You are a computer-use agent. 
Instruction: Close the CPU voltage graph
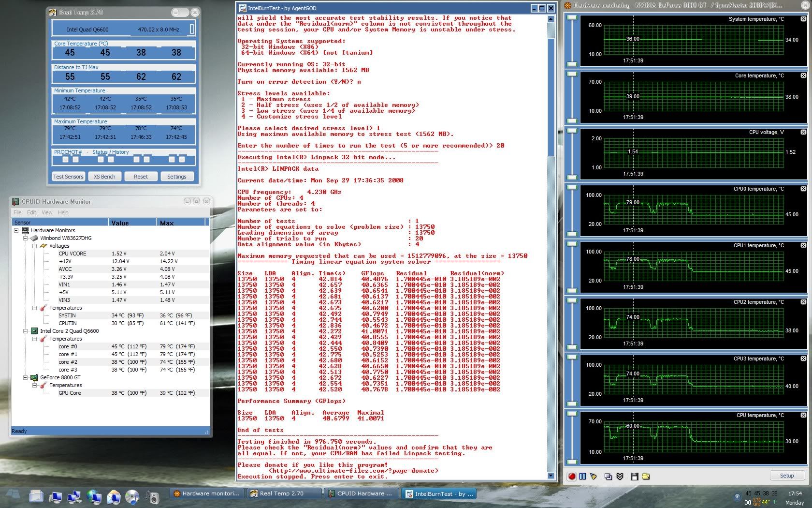click(803, 132)
